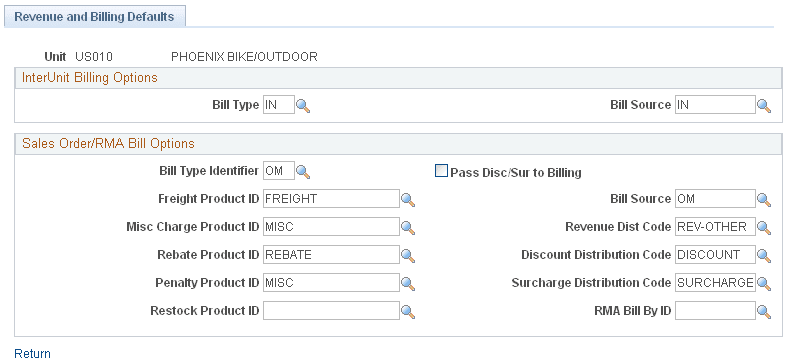Image resolution: width=788 pixels, height=364 pixels.
Task: Open lookup for Rebate Product ID
Action: click(x=408, y=256)
